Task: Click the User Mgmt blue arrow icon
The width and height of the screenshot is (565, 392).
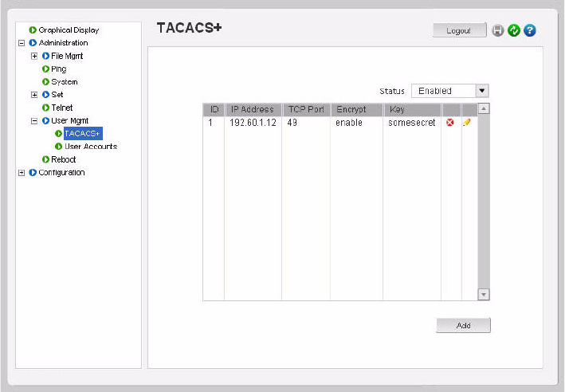Action: [45, 120]
